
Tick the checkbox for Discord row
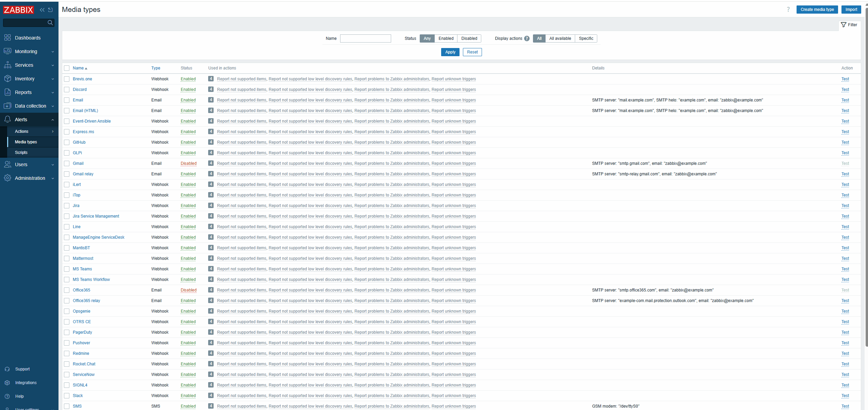tap(67, 90)
